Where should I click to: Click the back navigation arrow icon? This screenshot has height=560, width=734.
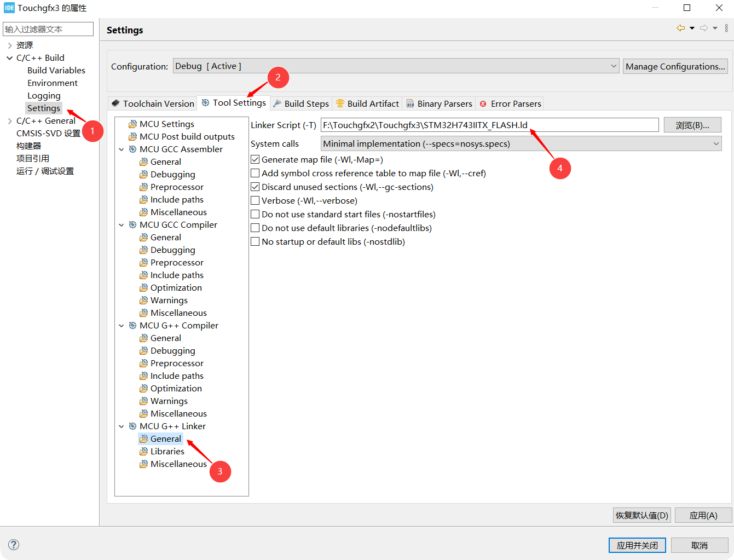pyautogui.click(x=680, y=27)
